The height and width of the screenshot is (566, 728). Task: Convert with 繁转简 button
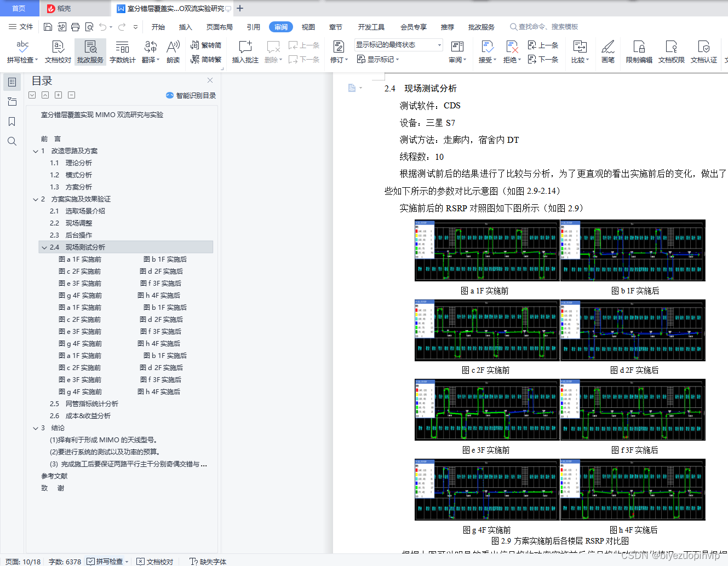point(206,45)
